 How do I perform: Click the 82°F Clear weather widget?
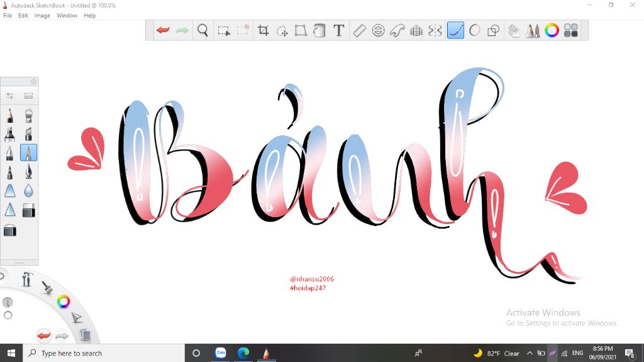pos(496,353)
